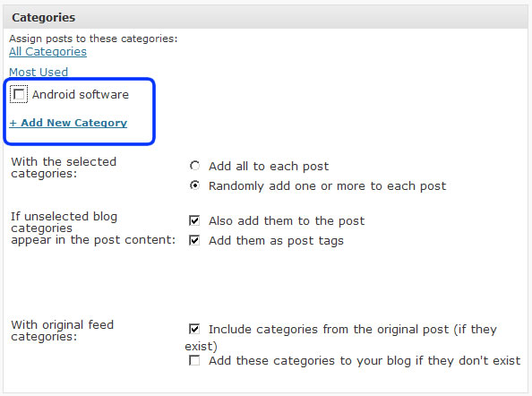Click the Categories panel header bar
Image resolution: width=532 pixels, height=396 pixels.
coord(265,17)
